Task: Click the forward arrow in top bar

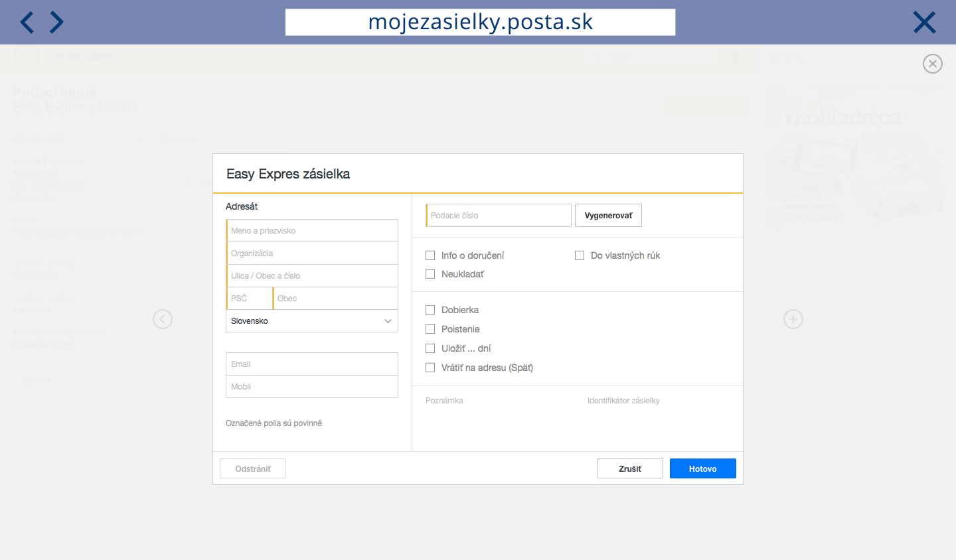Action: [x=57, y=22]
